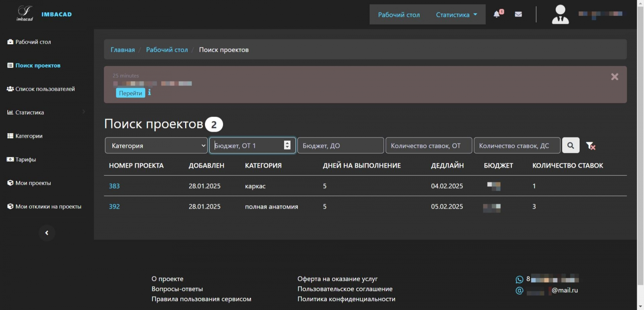Open project number 383 link

point(114,186)
